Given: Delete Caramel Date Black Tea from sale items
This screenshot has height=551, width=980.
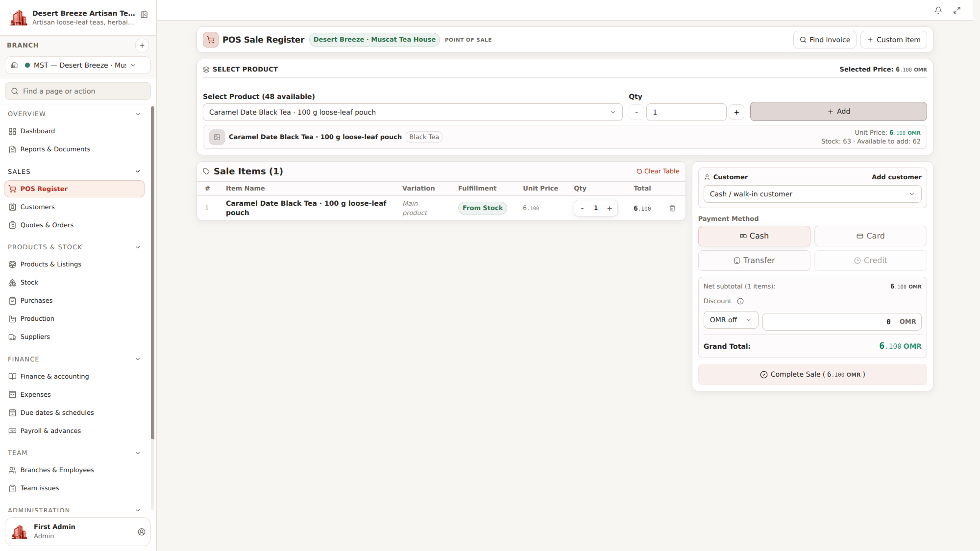Looking at the screenshot, I should (x=672, y=208).
